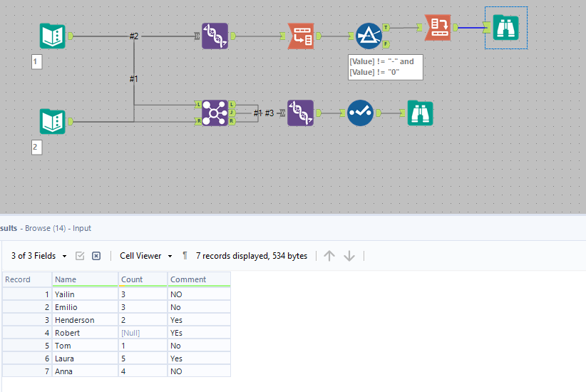
Task: Click the Join tool's J output anchor
Action: click(x=232, y=113)
